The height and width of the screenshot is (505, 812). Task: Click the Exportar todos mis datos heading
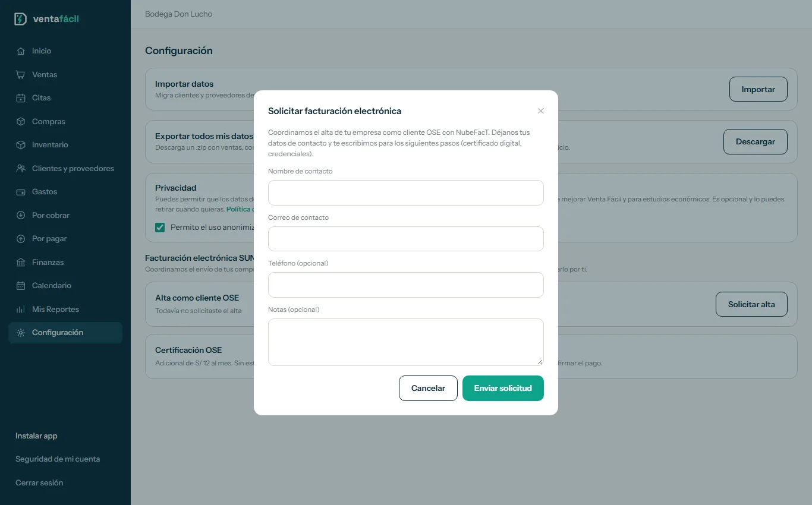204,136
